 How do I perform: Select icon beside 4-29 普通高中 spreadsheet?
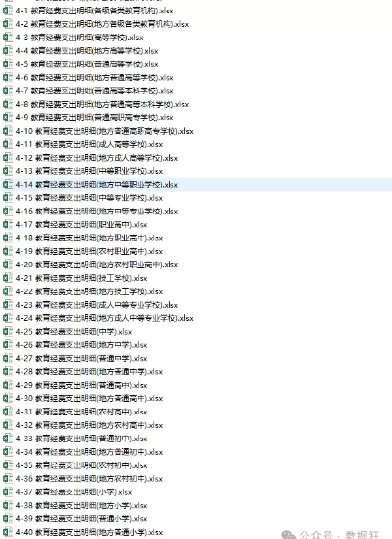click(8, 385)
